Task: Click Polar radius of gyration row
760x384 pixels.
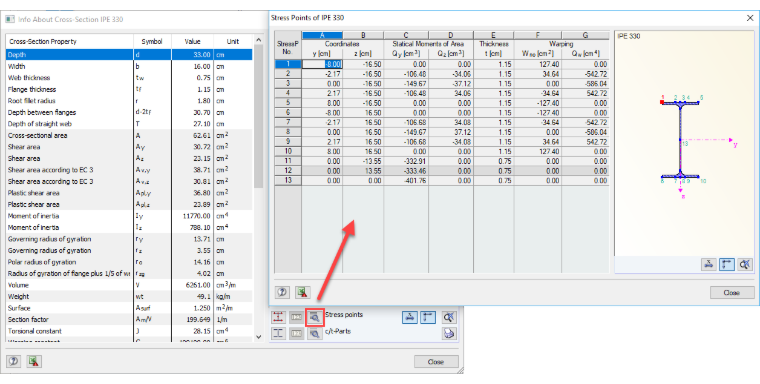Action: pyautogui.click(x=129, y=262)
